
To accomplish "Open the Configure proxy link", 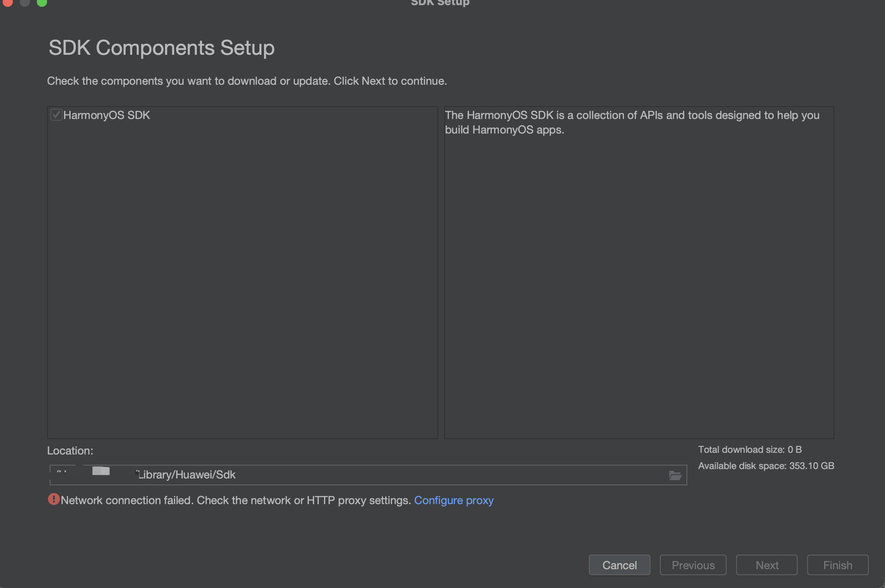I will (454, 500).
